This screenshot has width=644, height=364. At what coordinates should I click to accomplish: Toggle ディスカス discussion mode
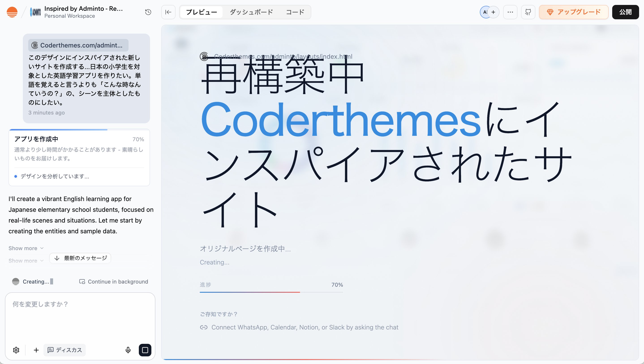click(x=65, y=350)
